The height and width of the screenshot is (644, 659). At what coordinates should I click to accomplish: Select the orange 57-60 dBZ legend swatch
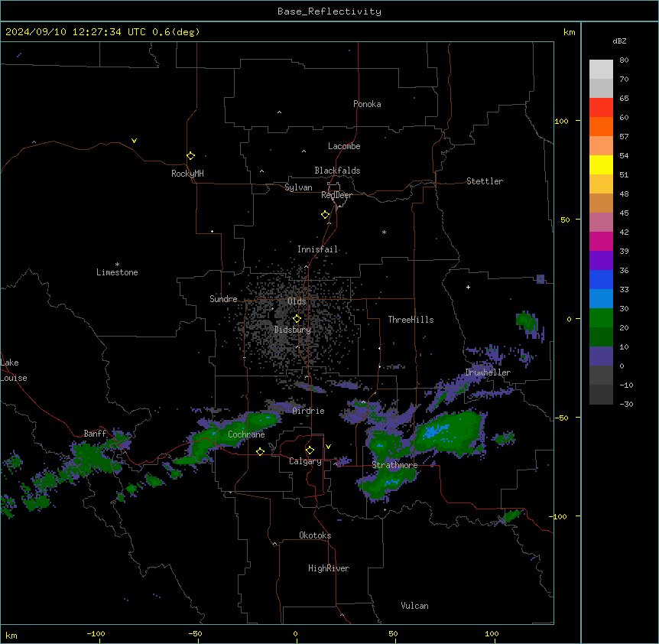(x=601, y=126)
